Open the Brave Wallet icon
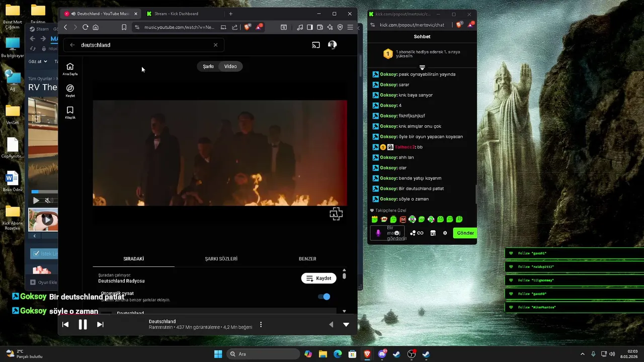Screen dimensions: 644x362 [x=320, y=27]
